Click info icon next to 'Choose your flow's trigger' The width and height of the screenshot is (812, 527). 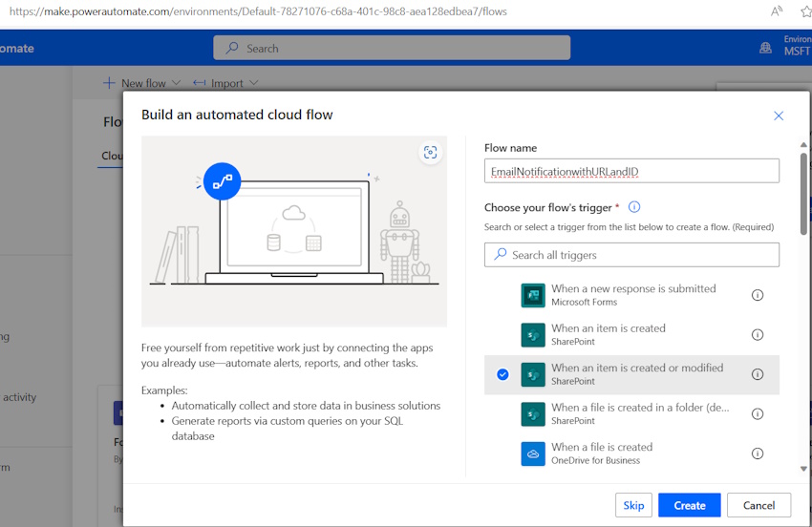click(634, 207)
